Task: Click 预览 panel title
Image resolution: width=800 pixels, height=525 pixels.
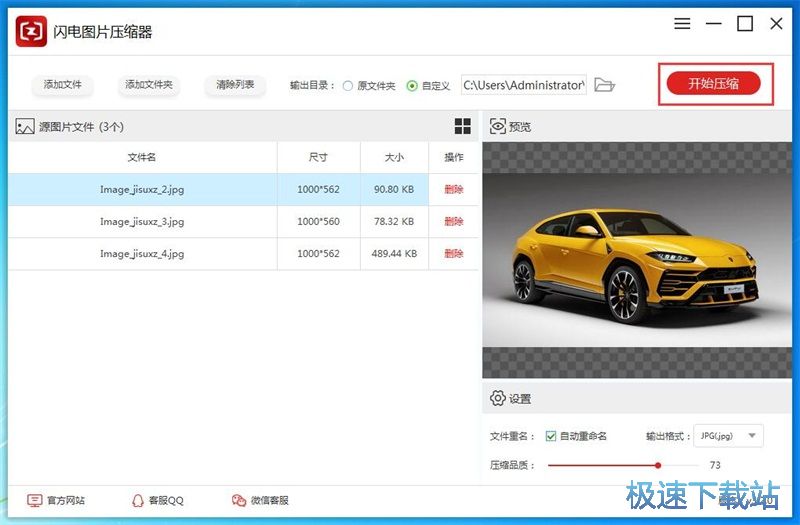Action: click(520, 127)
